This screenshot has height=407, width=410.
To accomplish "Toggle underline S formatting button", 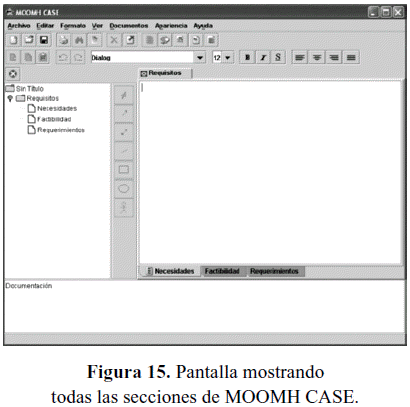I will pos(278,57).
